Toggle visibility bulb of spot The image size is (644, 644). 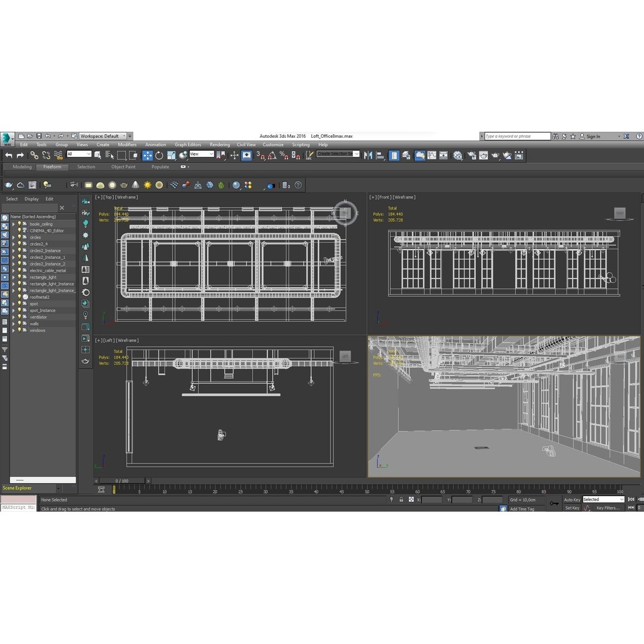pos(19,304)
